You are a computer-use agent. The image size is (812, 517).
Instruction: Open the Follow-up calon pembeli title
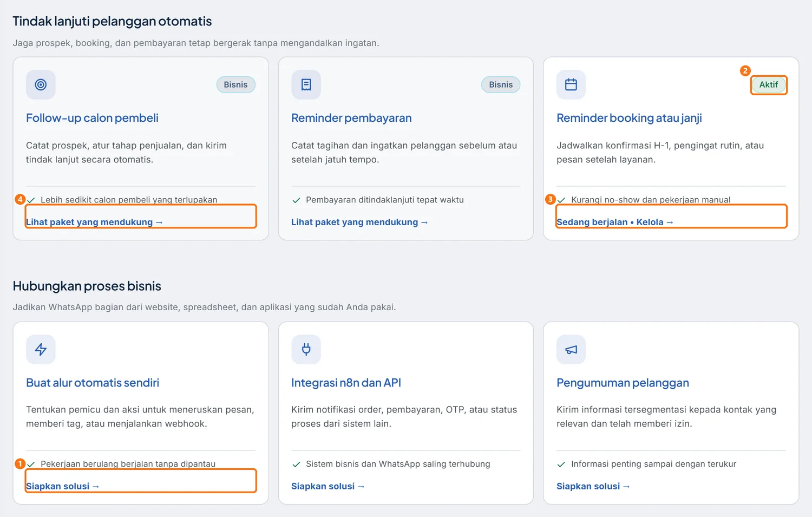pos(92,118)
